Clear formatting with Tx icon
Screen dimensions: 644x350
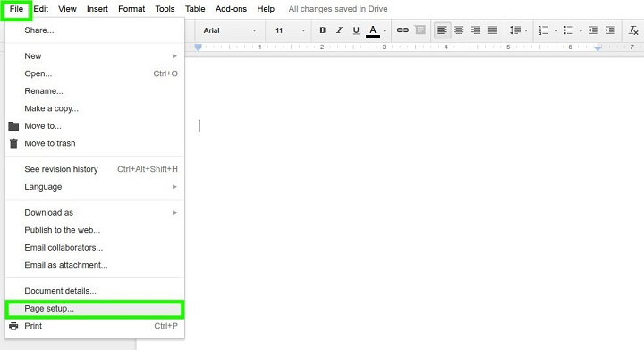(633, 30)
